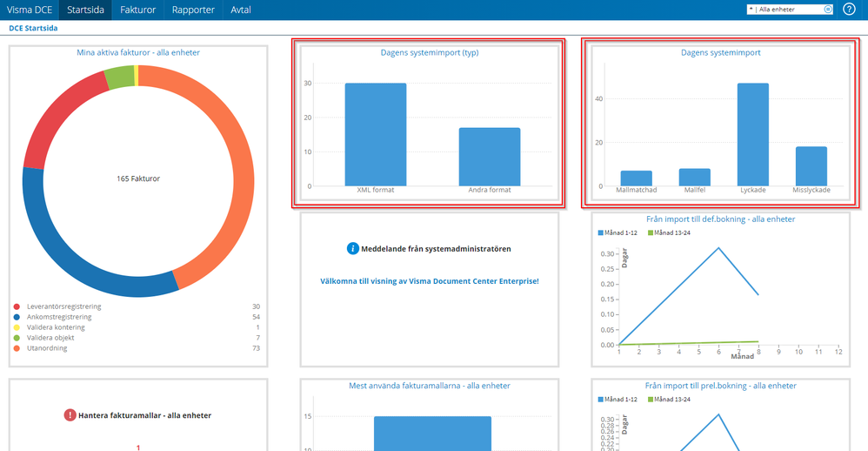This screenshot has height=451, width=868.
Task: Select the Leverantörsregistrering legend label
Action: pos(64,306)
